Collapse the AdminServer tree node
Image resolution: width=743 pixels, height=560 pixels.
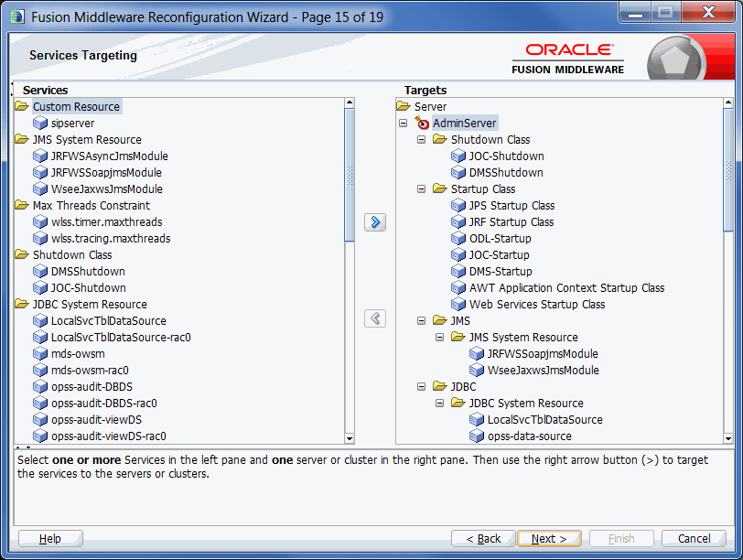pos(403,124)
